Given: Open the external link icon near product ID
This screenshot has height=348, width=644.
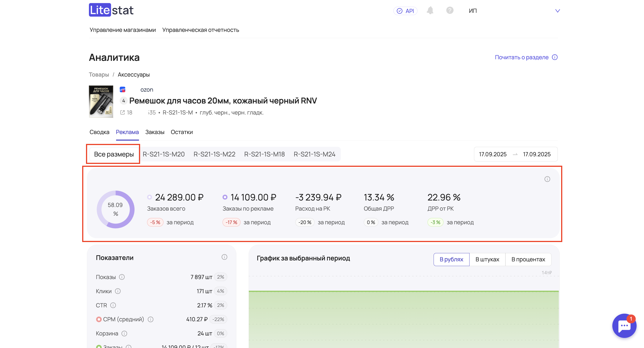Looking at the screenshot, I should 123,112.
